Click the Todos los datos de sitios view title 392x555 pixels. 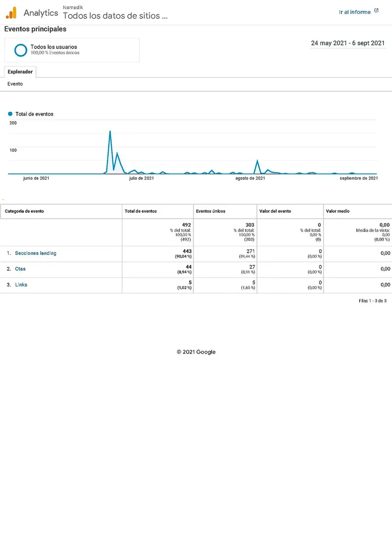(115, 16)
